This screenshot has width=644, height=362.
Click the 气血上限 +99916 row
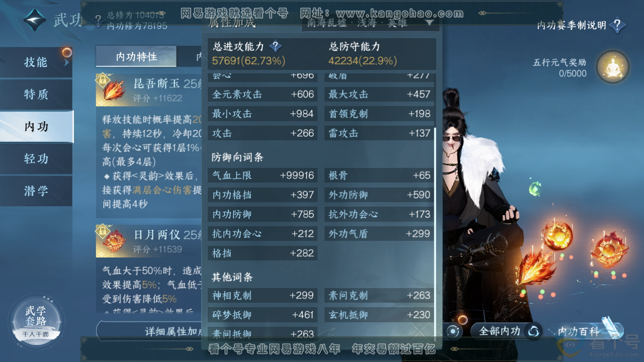coord(263,175)
